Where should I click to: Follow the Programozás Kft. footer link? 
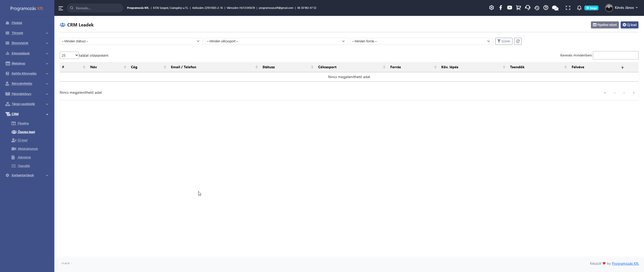[625, 263]
